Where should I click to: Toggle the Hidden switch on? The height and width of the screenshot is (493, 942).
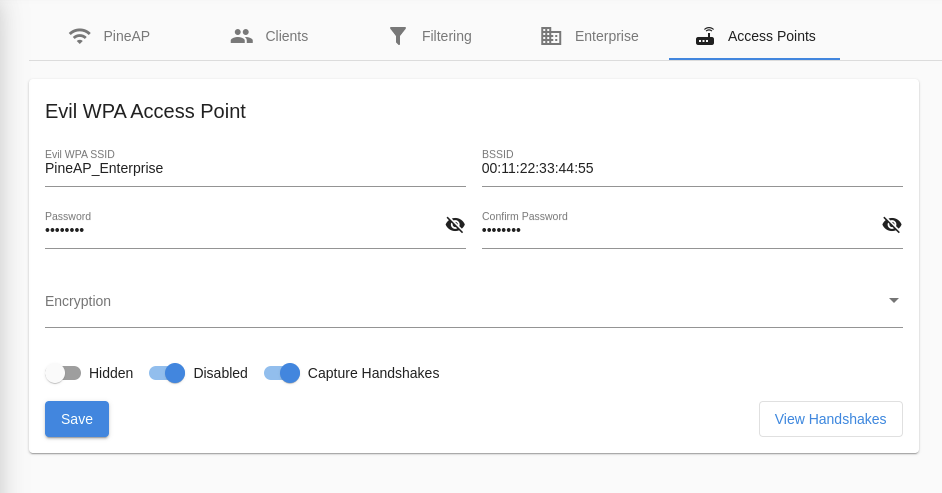(63, 373)
